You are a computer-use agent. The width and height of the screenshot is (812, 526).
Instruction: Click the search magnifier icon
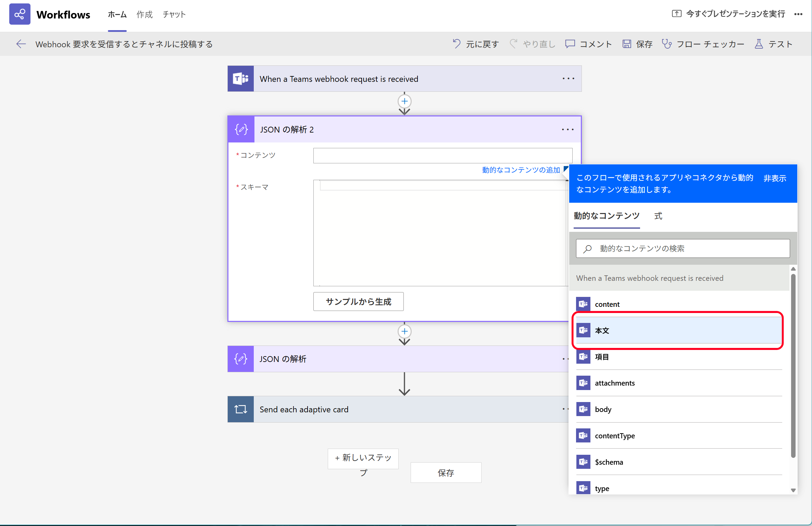pos(588,248)
